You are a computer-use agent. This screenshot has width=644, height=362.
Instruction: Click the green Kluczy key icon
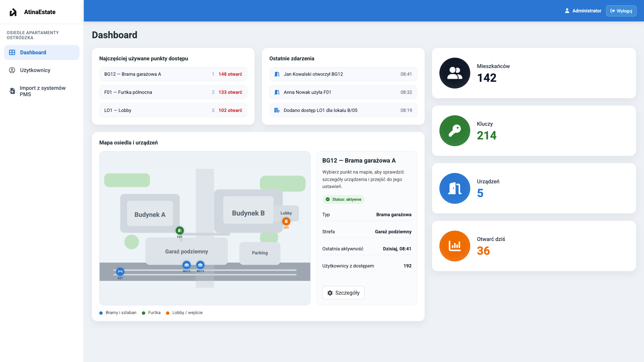454,131
